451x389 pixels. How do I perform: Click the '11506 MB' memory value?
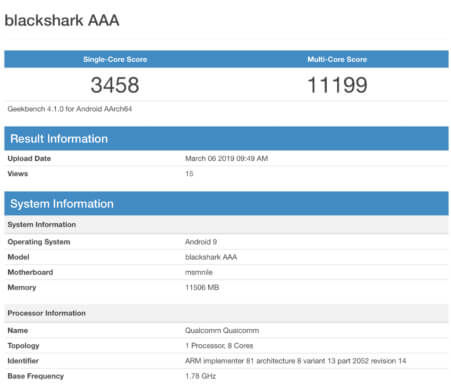click(x=202, y=287)
